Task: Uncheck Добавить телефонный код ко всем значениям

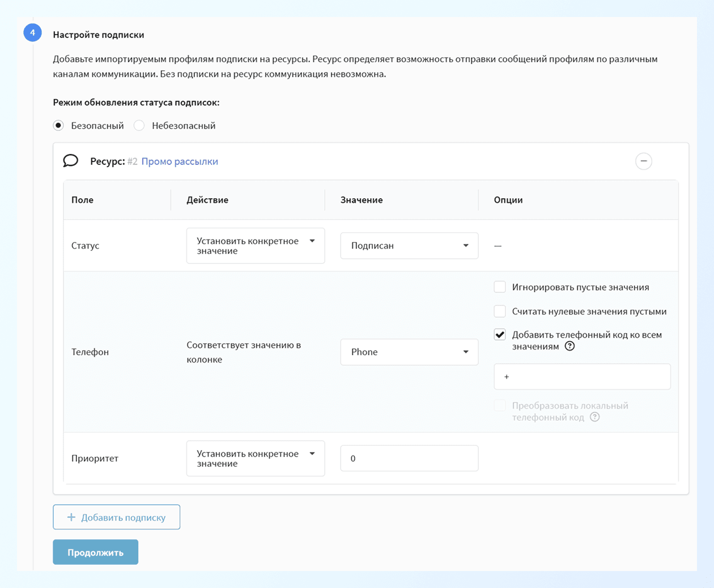Action: (500, 335)
